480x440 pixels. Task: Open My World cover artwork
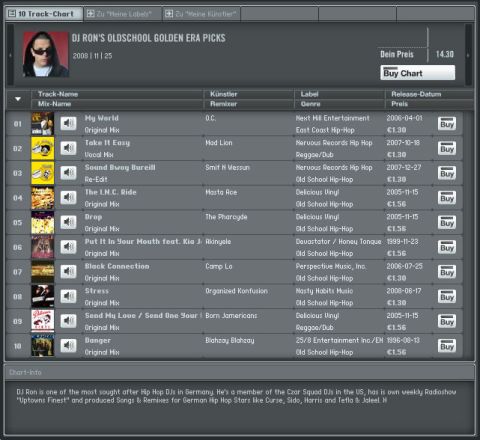[42, 124]
